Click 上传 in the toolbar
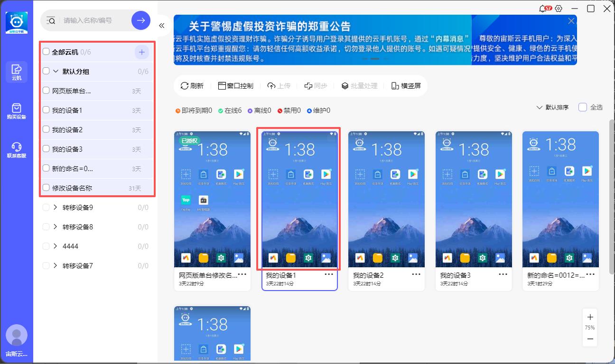The height and width of the screenshot is (364, 615). [x=279, y=86]
